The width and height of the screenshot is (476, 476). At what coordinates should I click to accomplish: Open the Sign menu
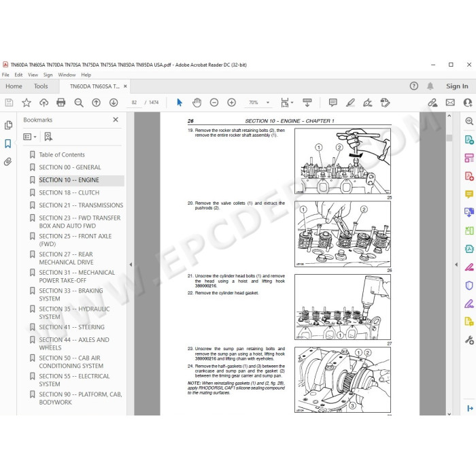point(48,75)
